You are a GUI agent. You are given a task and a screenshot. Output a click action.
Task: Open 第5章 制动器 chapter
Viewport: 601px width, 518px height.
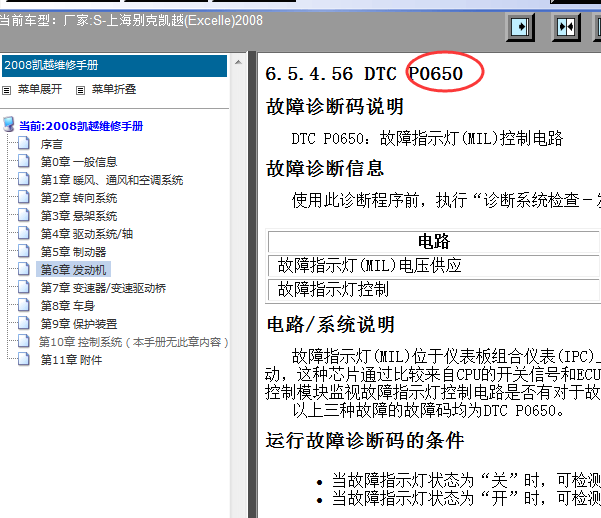(x=74, y=252)
